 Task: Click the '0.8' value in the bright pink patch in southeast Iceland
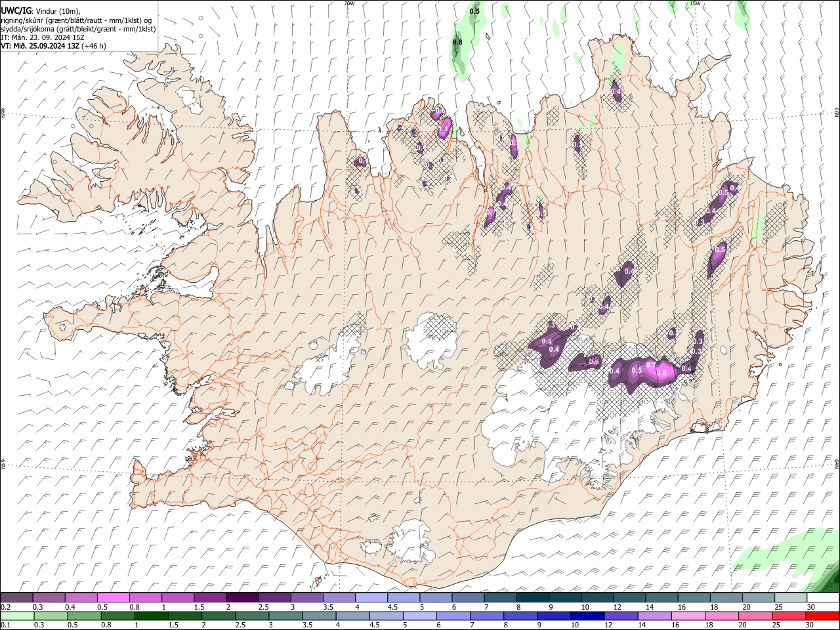click(x=661, y=373)
